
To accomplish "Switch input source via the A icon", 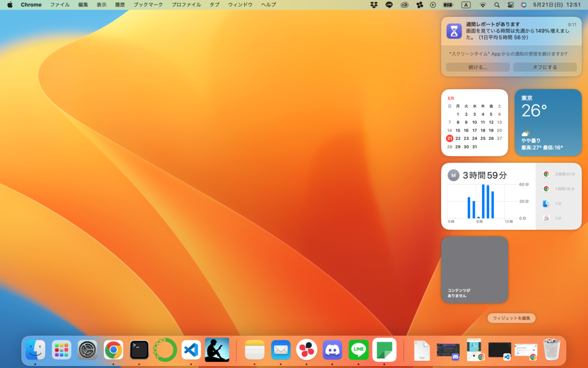I will [466, 5].
